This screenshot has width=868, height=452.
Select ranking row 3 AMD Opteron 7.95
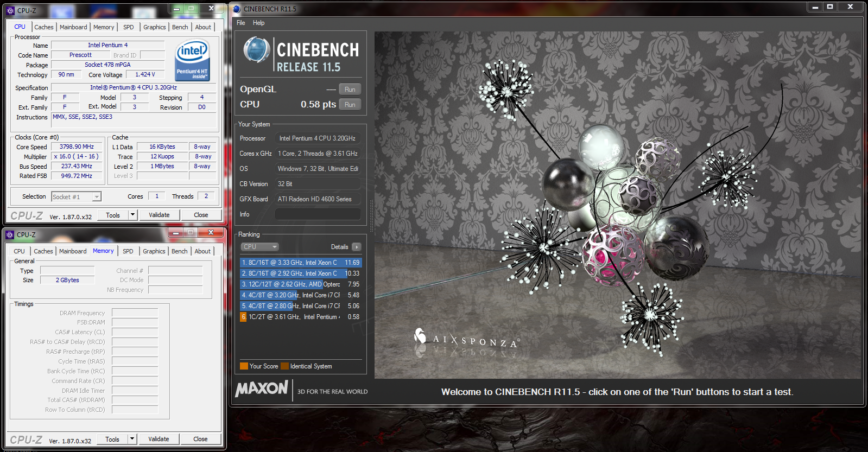300,284
